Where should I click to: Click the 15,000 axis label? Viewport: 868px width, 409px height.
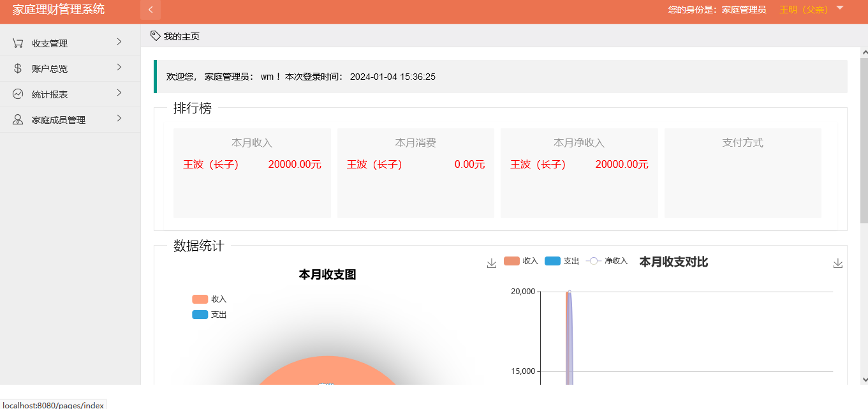click(x=523, y=371)
